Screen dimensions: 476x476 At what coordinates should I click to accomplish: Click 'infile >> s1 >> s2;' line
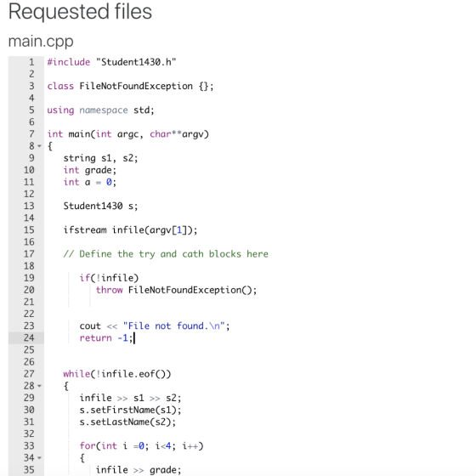[x=131, y=398]
